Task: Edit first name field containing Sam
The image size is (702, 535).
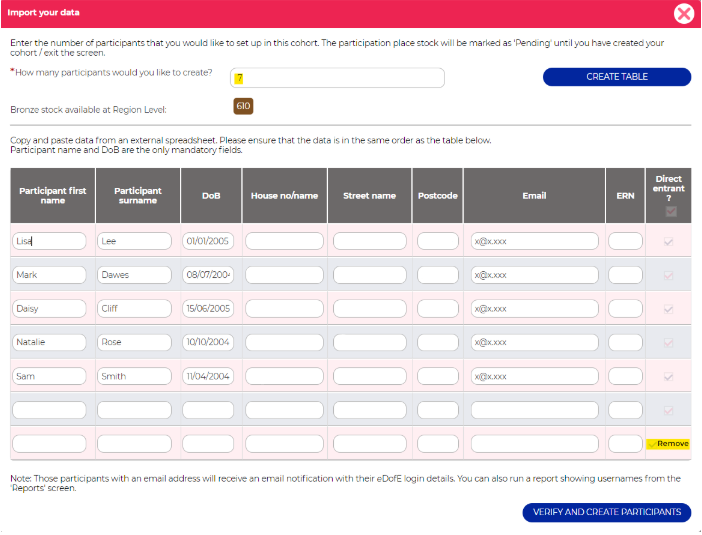Action: pos(49,376)
